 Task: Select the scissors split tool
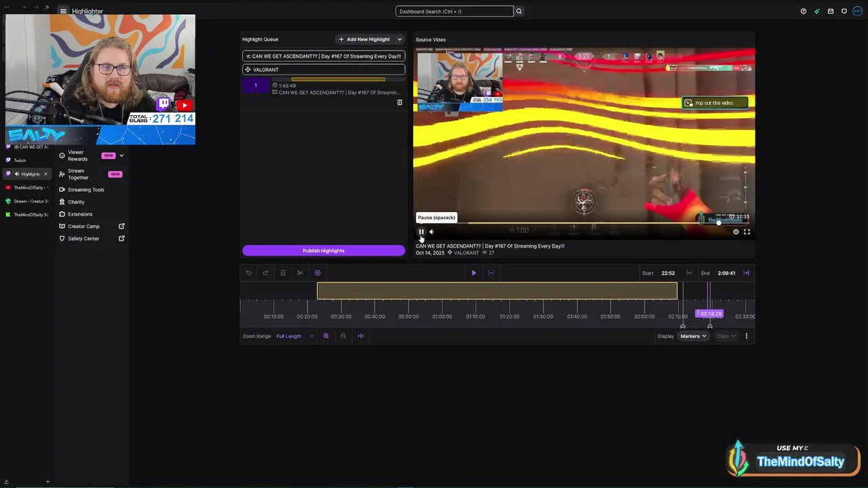point(300,273)
